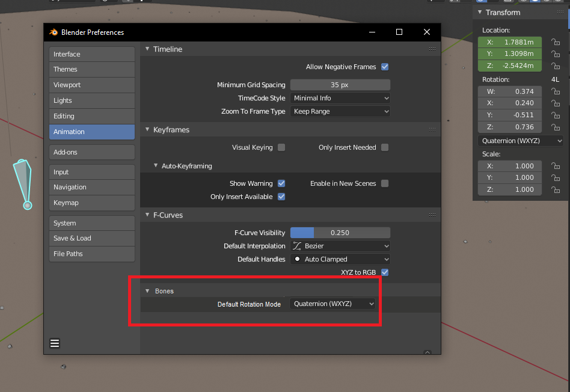Lock the Rotation Y value
The height and width of the screenshot is (392, 570).
point(555,115)
